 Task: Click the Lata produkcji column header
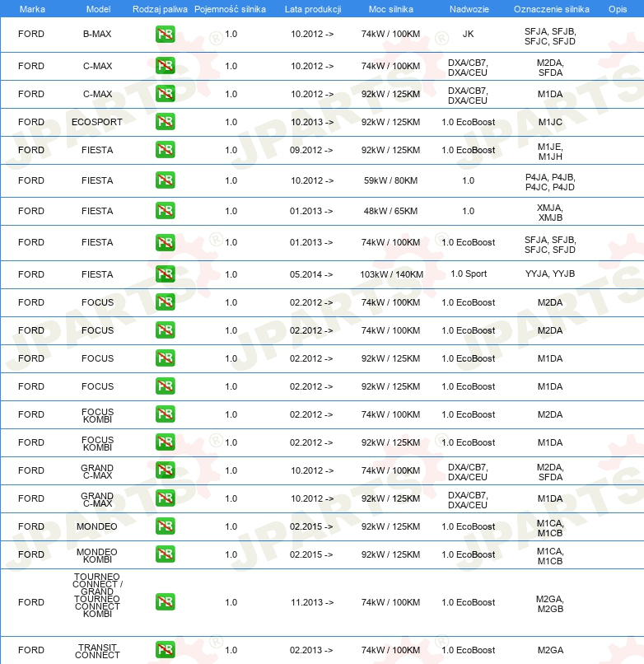pos(313,9)
